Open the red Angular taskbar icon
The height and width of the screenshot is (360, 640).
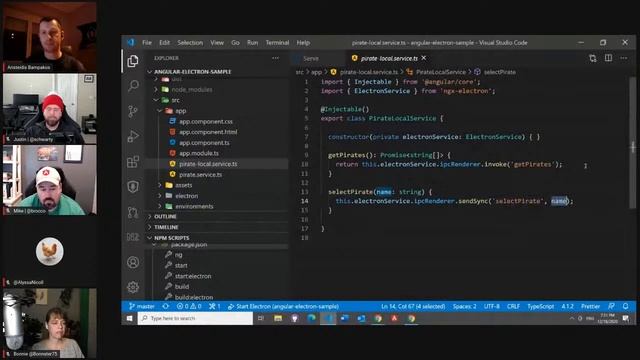coord(394,318)
